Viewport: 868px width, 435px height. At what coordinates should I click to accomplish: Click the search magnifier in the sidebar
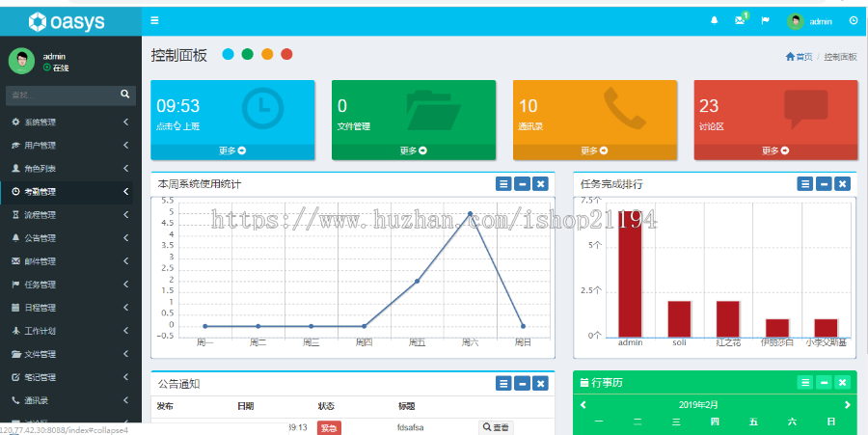coord(125,95)
